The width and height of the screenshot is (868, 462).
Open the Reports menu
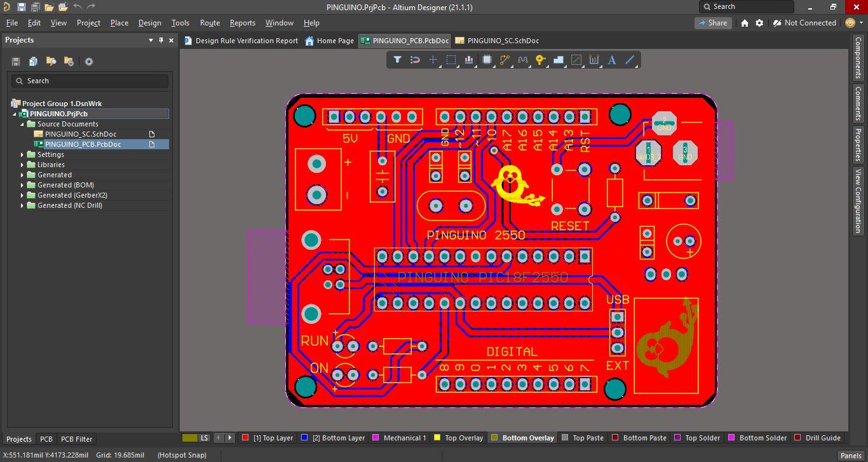tap(242, 23)
